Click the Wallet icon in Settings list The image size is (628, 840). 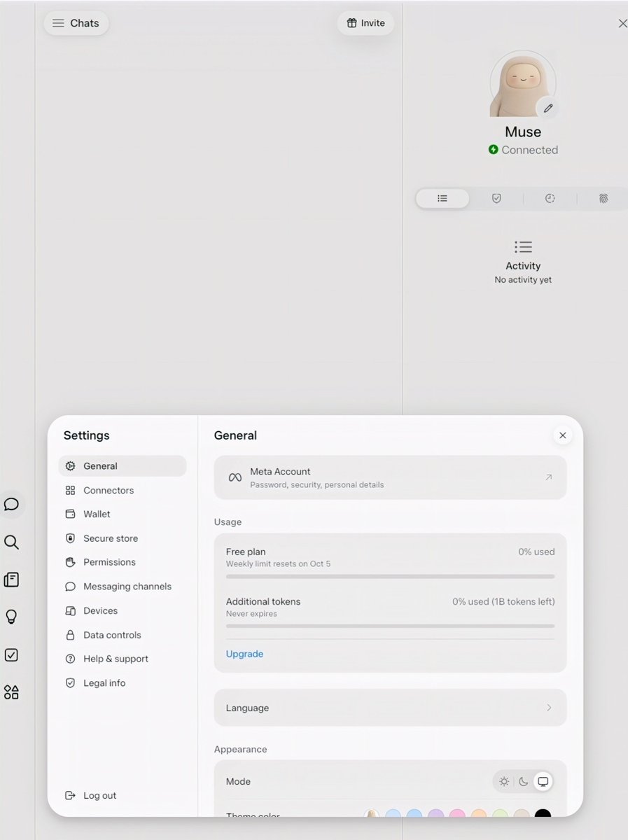click(70, 514)
